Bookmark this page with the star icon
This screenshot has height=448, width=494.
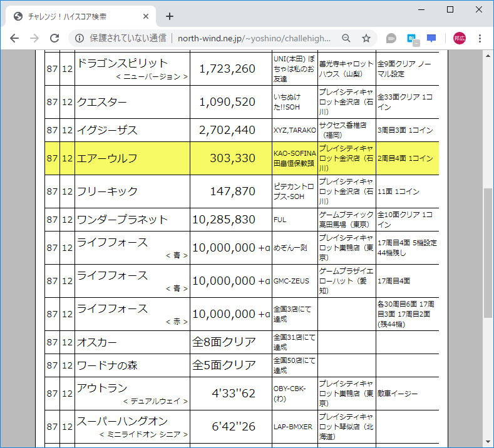pyautogui.click(x=366, y=38)
